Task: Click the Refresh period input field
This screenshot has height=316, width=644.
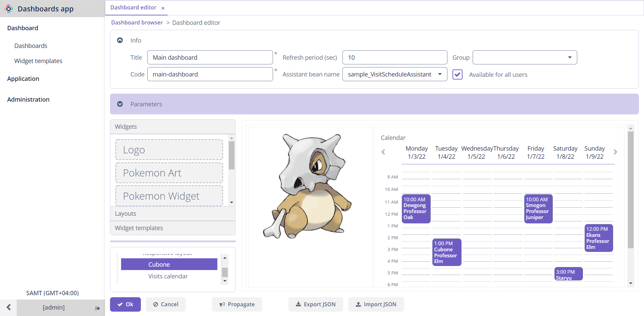Action: 395,57
